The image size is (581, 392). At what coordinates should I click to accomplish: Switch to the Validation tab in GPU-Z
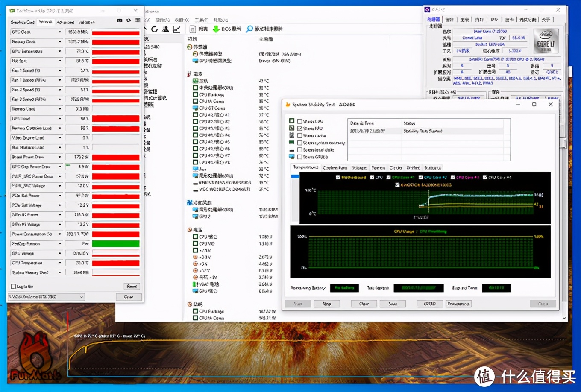87,22
